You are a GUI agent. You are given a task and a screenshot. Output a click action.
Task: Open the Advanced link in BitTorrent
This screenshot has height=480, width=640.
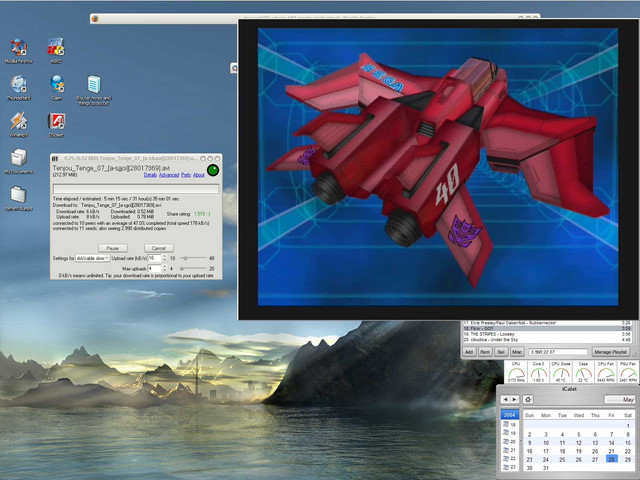click(x=168, y=176)
